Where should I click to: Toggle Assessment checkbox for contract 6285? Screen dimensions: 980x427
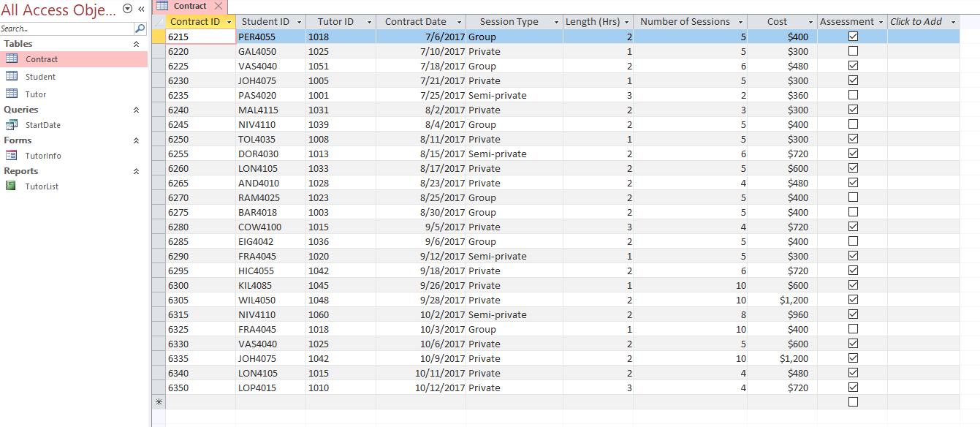click(x=853, y=241)
